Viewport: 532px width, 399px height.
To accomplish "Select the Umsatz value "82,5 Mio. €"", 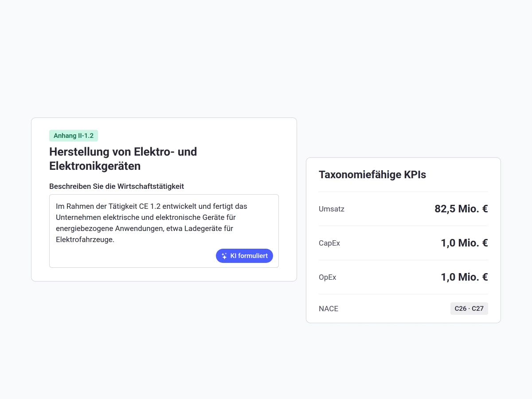I will 461,209.
